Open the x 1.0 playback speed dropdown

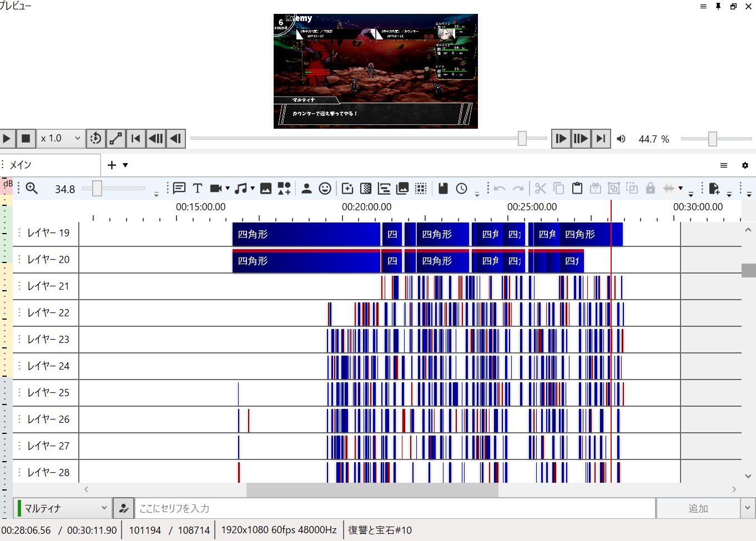click(61, 138)
